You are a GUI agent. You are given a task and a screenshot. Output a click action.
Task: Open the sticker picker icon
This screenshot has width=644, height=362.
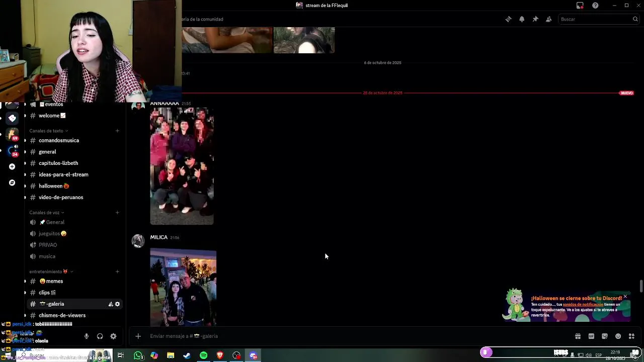point(605,336)
